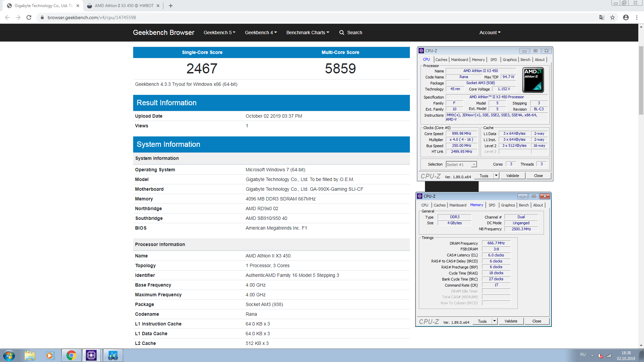Open Bench tab in upper CPU-Z window
Image resolution: width=644 pixels, height=362 pixels.
[525, 60]
